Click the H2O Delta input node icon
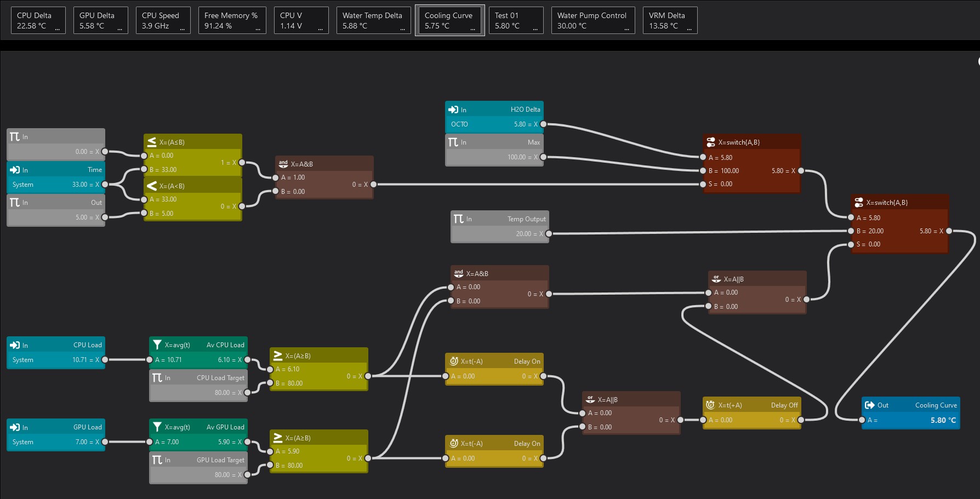 tap(453, 110)
